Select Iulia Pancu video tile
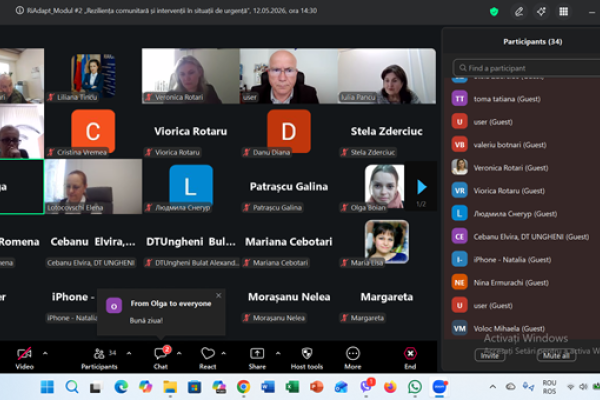The width and height of the screenshot is (600, 400). coord(387,76)
